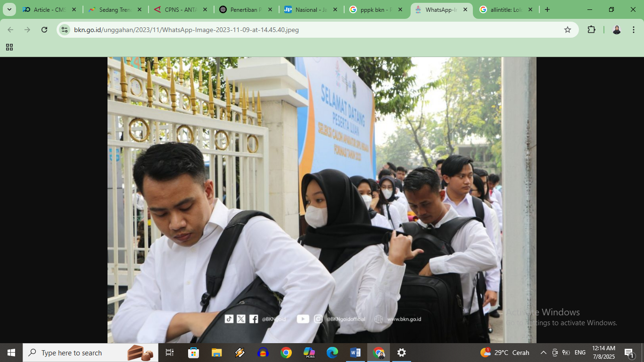This screenshot has width=644, height=362.
Task: Open the Chrome three-dot menu
Action: pos(634,29)
